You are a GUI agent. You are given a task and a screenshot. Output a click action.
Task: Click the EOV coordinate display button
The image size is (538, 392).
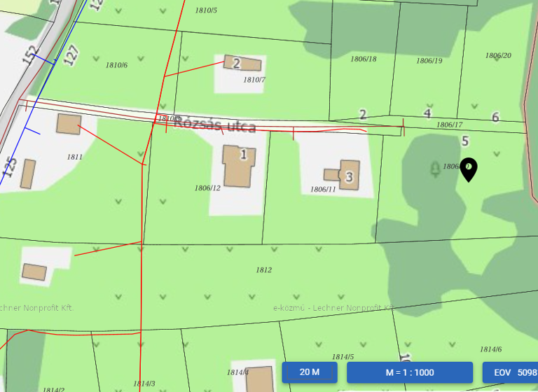click(x=511, y=372)
